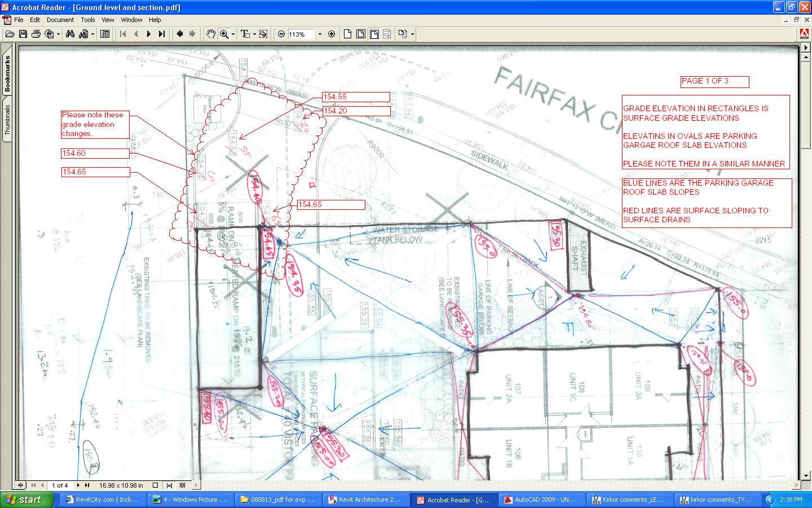Select Single Page layout in status bar
This screenshot has width=812, height=508.
click(x=156, y=485)
